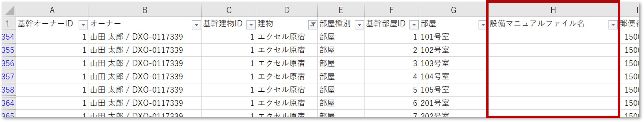Select column H header
This screenshot has width=644, height=122.
553,10
